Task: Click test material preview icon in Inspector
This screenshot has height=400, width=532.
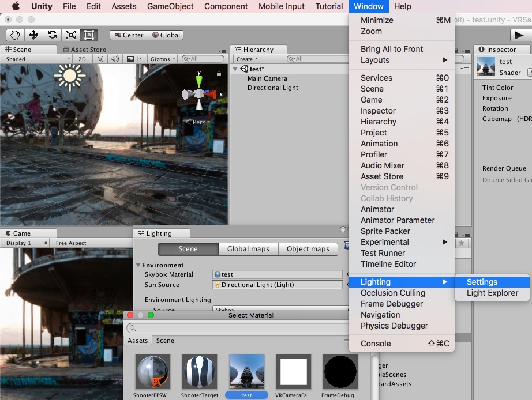Action: click(x=486, y=66)
